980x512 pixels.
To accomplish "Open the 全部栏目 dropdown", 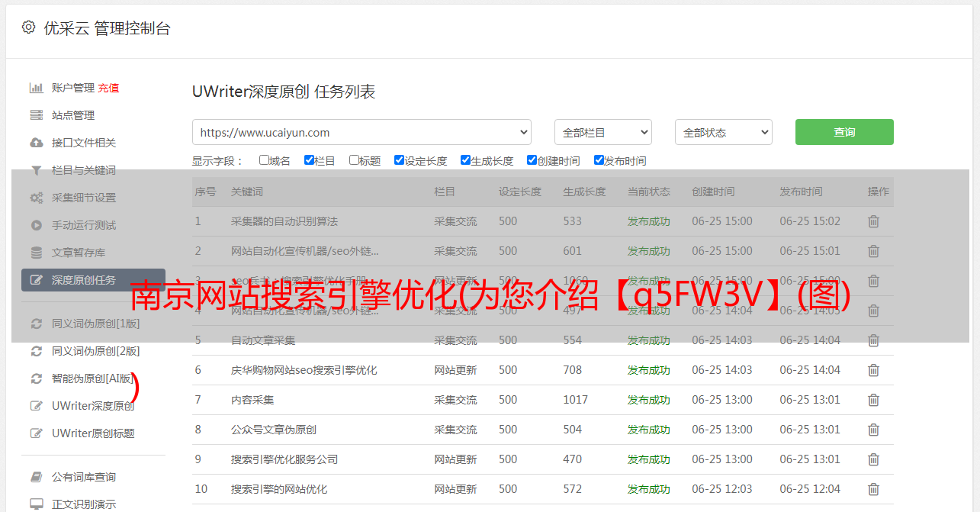I will pos(602,132).
